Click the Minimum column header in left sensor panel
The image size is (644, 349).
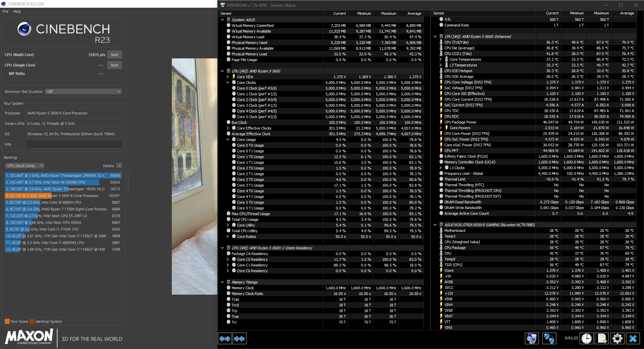click(x=364, y=13)
